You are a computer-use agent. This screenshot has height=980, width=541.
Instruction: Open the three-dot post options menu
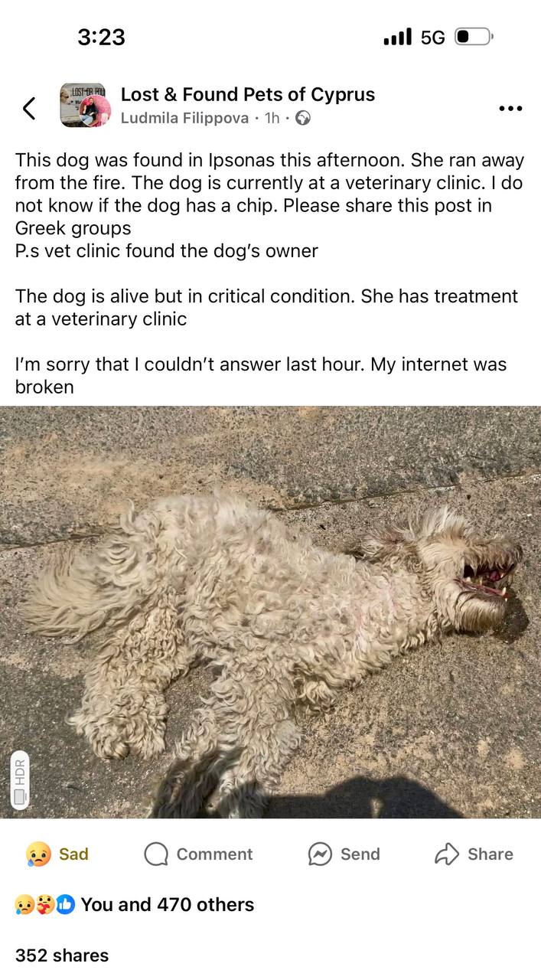click(x=510, y=109)
